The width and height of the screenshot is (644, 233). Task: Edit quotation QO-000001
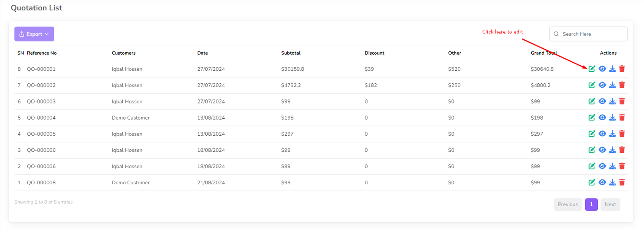tap(592, 69)
